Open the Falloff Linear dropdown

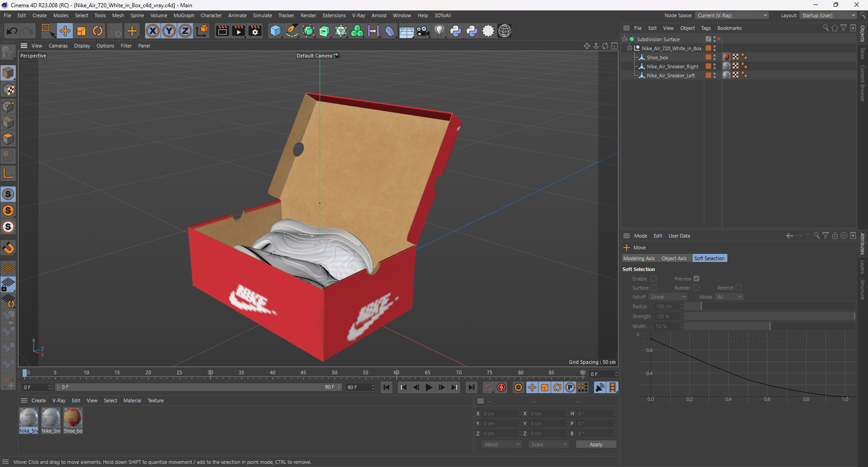pyautogui.click(x=668, y=297)
